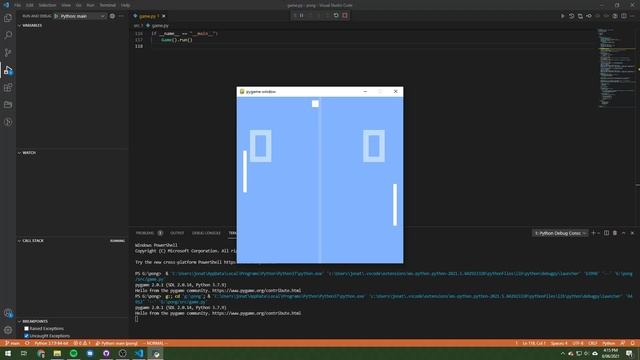
Task: Open the Extensions view
Action: (x=8, y=87)
